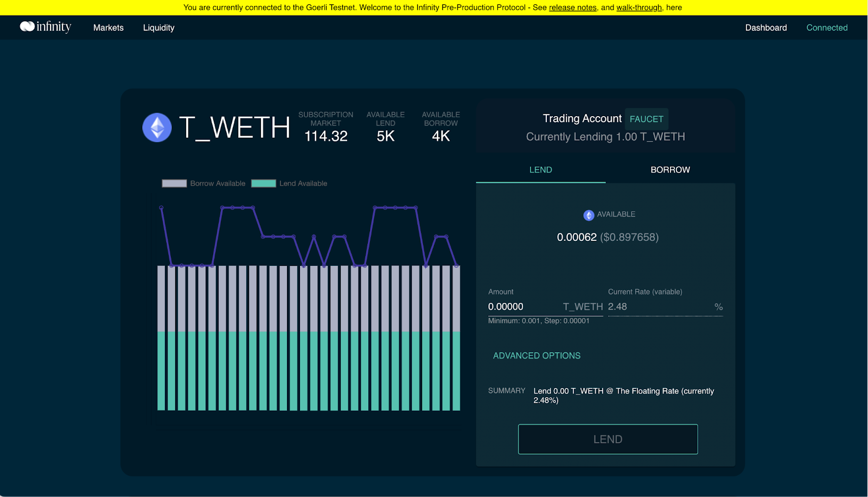This screenshot has width=868, height=497.
Task: Click the Connected wallet status
Action: point(826,28)
